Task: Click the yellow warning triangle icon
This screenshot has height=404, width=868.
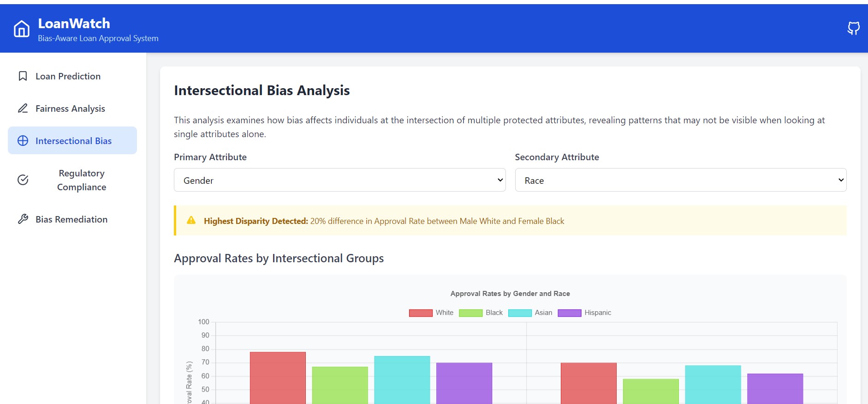Action: (x=191, y=220)
